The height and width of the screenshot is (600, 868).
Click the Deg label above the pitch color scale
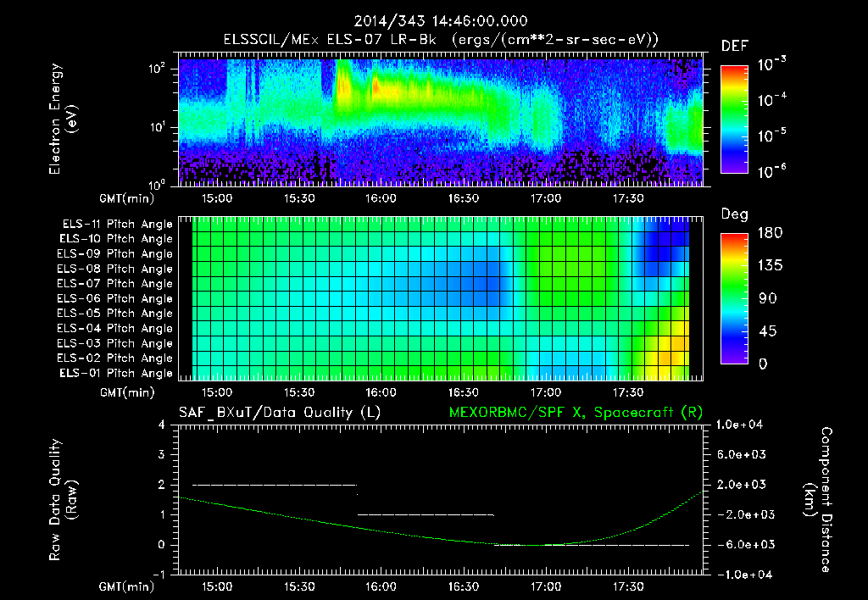[735, 214]
